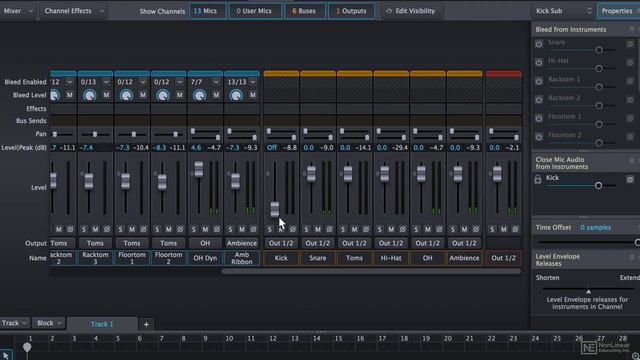The height and width of the screenshot is (360, 640).
Task: Open the Mixer dropdown menu
Action: click(x=18, y=11)
